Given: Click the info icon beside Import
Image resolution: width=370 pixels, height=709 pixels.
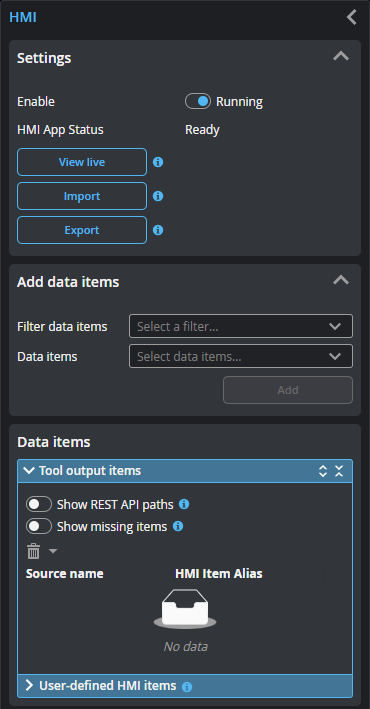Looking at the screenshot, I should pos(158,196).
